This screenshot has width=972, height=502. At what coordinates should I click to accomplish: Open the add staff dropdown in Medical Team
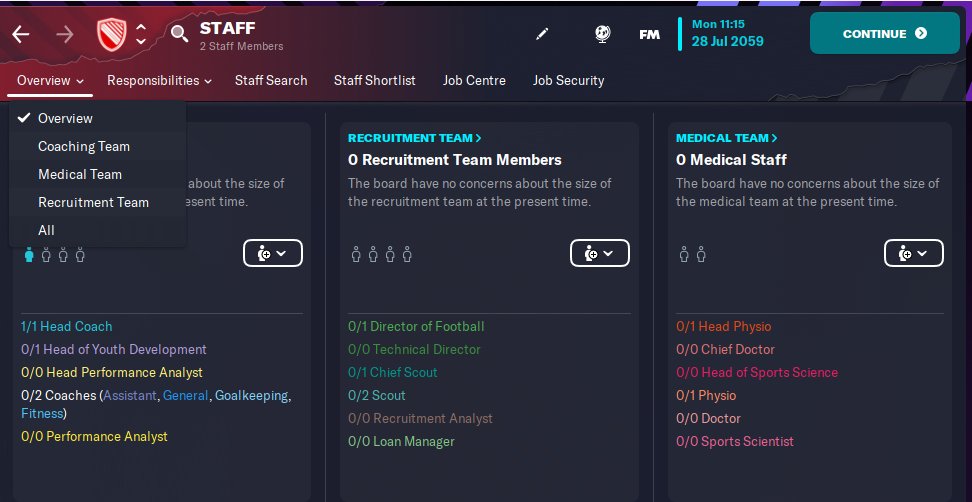[x=913, y=253]
